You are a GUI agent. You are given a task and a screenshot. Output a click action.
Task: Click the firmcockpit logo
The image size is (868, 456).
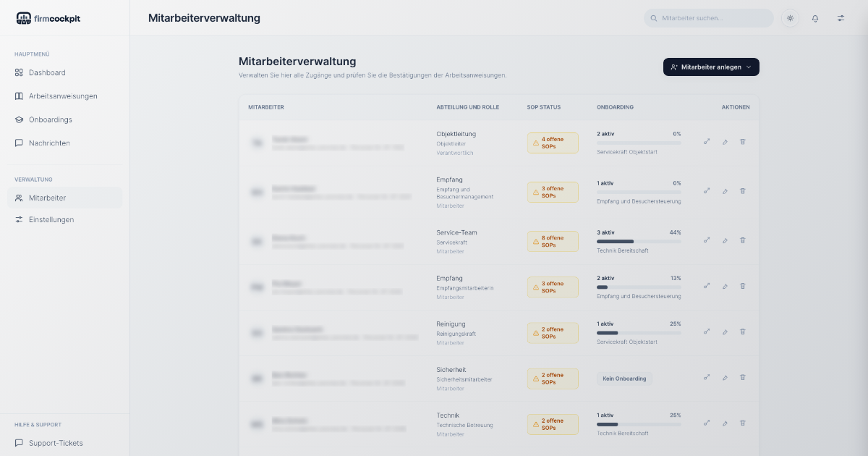tap(48, 18)
